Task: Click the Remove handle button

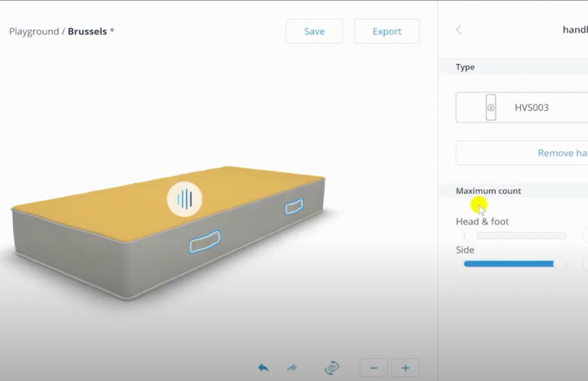Action: (x=535, y=153)
